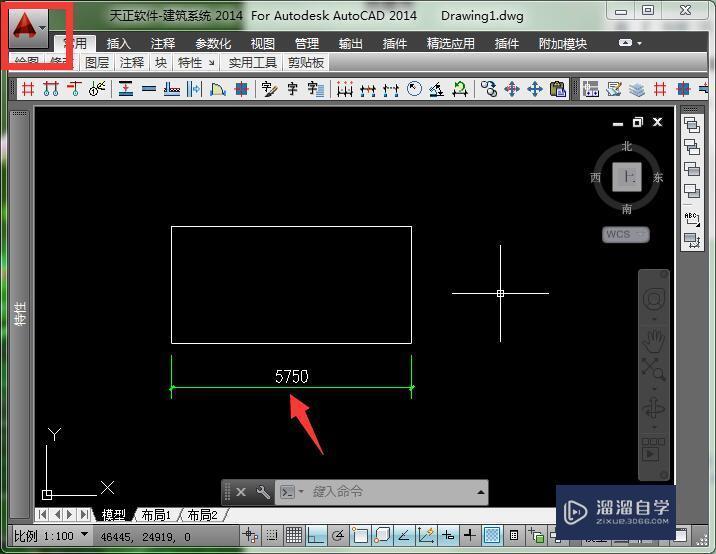716x554 pixels.
Task: Switch to the 视图 ribbon tab
Action: tap(263, 43)
